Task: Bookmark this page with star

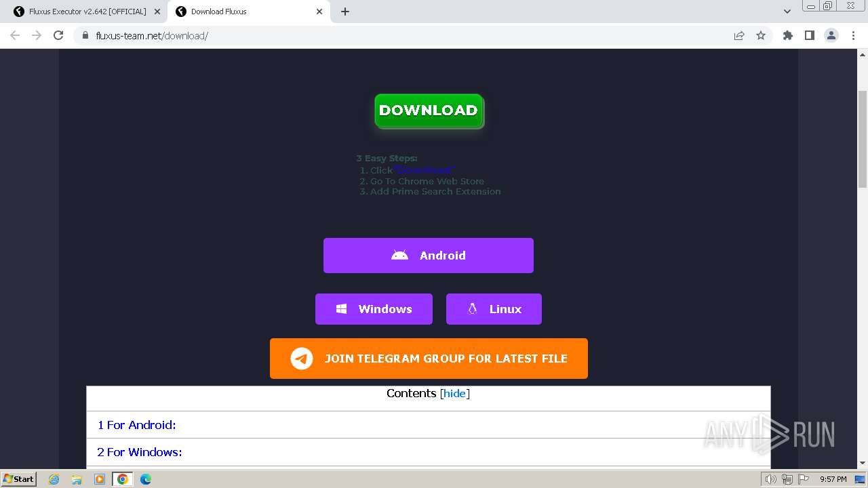Action: [761, 35]
